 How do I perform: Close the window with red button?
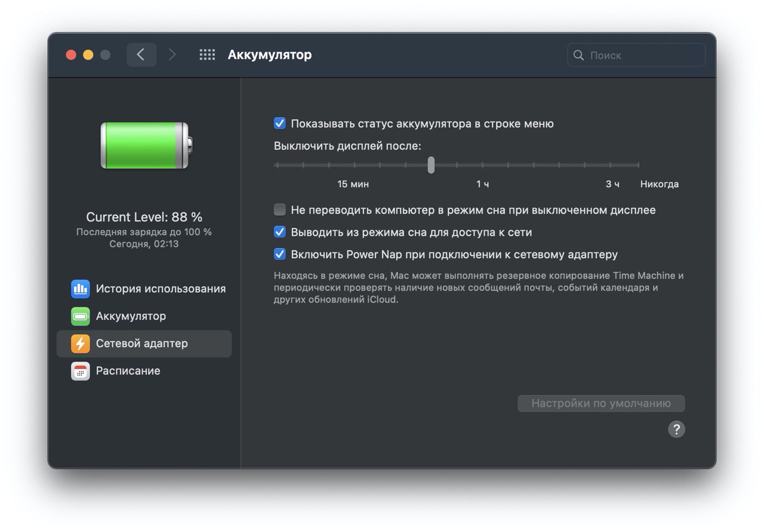[x=71, y=55]
